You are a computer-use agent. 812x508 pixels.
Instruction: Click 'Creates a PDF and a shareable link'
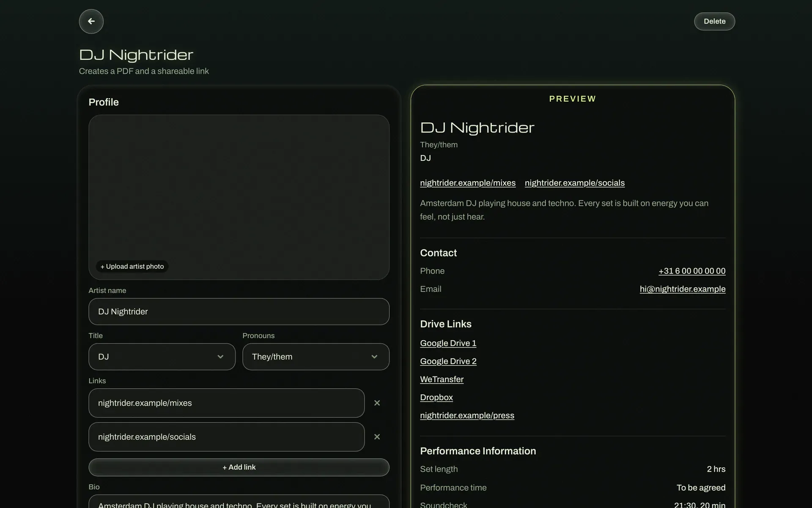coord(144,71)
